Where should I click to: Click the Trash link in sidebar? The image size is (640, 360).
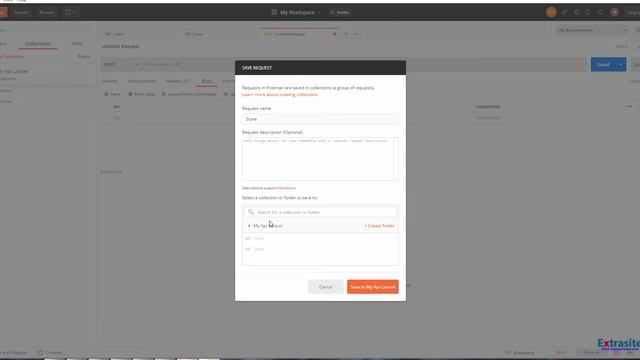[84, 56]
